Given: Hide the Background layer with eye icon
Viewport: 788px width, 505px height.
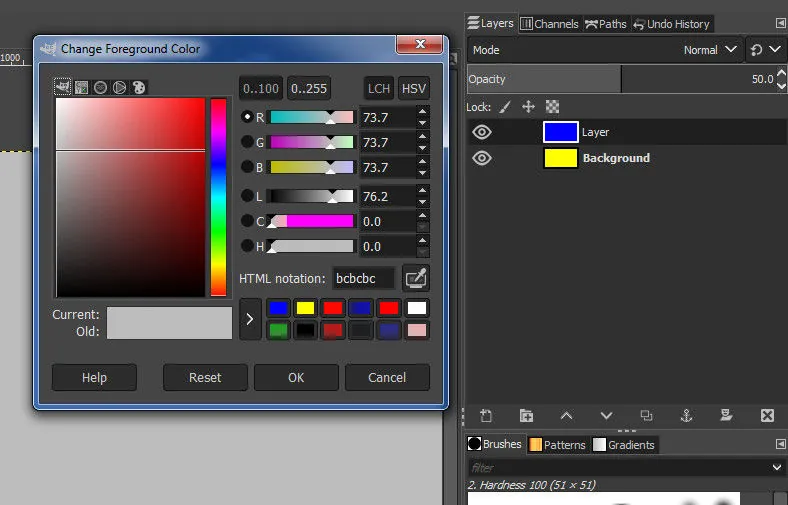Looking at the screenshot, I should (x=482, y=158).
